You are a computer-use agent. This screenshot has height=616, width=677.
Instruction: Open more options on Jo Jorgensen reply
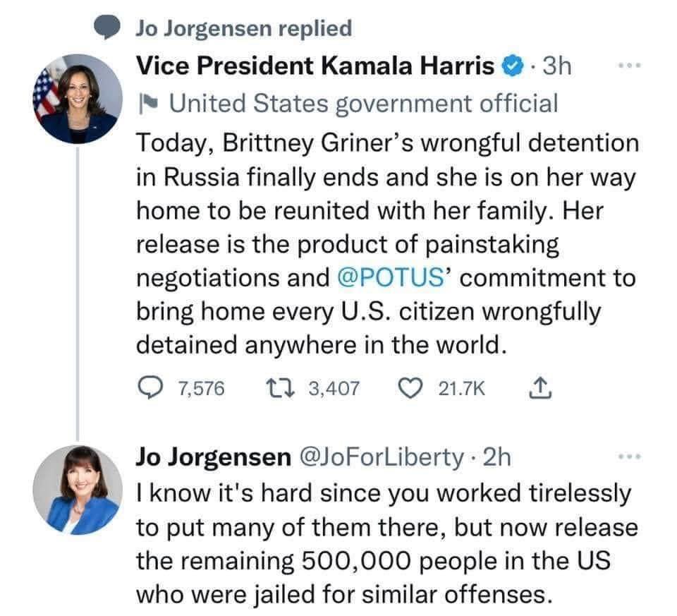pyautogui.click(x=630, y=457)
